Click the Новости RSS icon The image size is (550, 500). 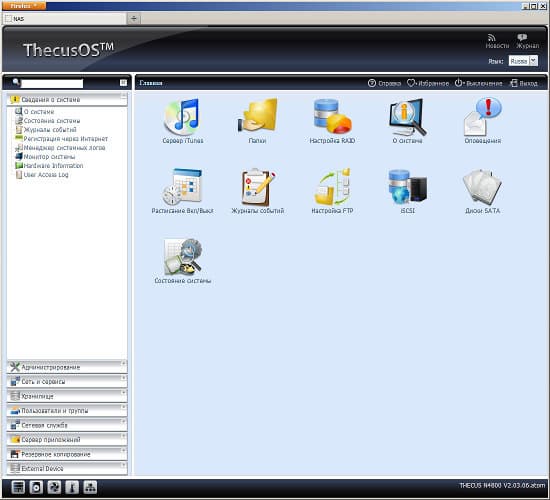pos(491,38)
